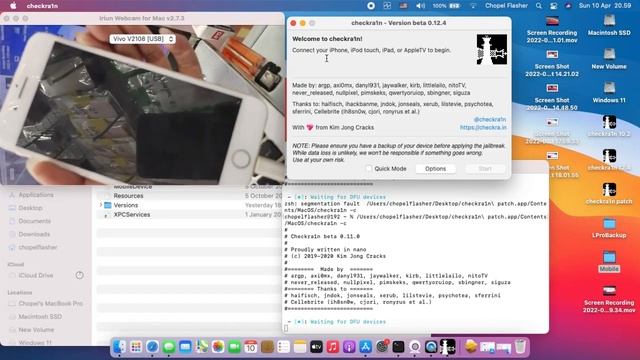Viewport: 640px width, 360px height.
Task: Open iCloud Drive in the Finder sidebar
Action: pos(36,276)
